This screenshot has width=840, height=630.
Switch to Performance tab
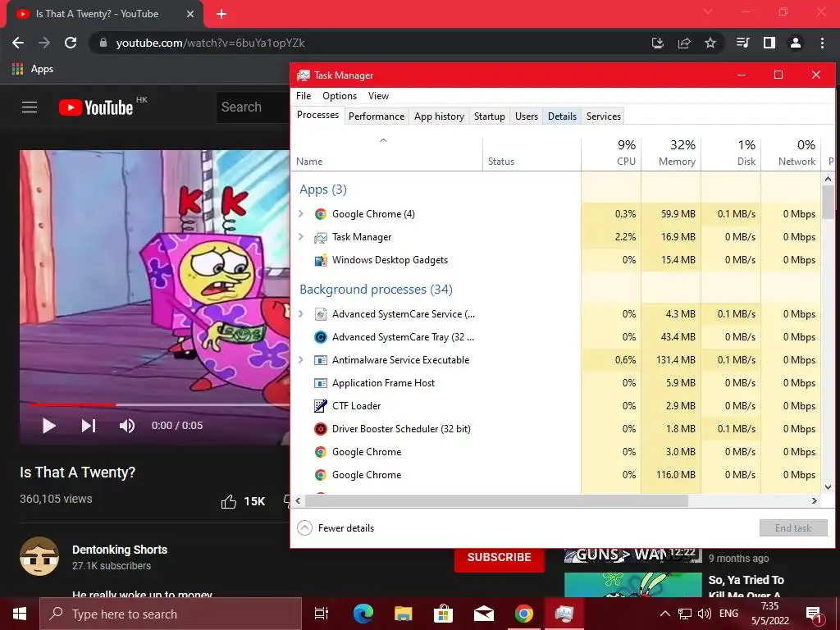point(376,116)
